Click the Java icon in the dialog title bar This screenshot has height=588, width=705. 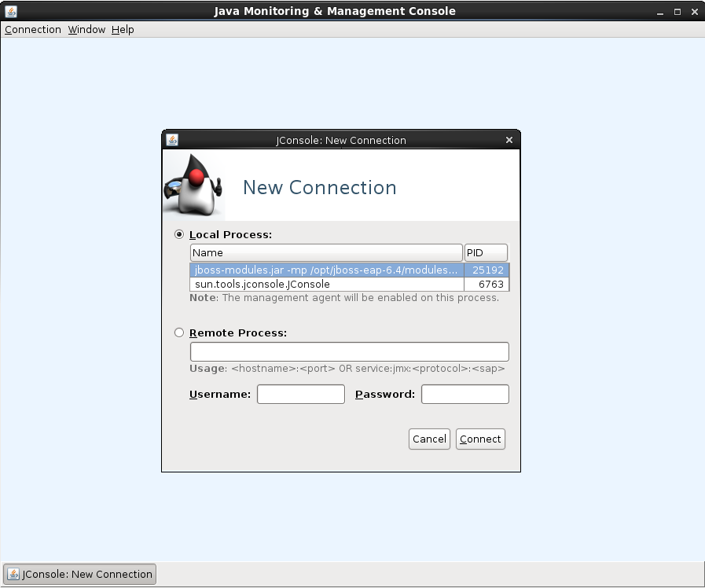pyautogui.click(x=172, y=140)
